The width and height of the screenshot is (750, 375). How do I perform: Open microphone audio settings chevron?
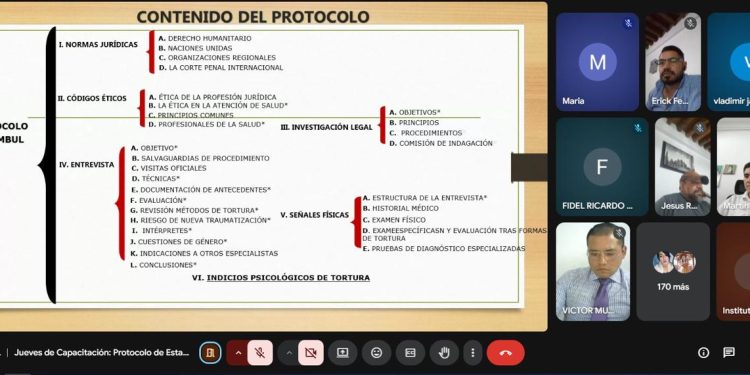tap(238, 353)
